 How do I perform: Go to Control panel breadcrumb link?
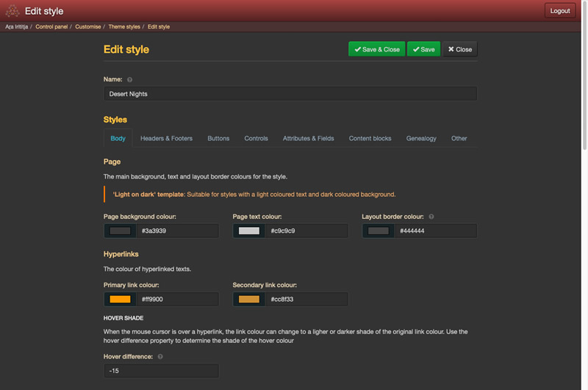52,26
